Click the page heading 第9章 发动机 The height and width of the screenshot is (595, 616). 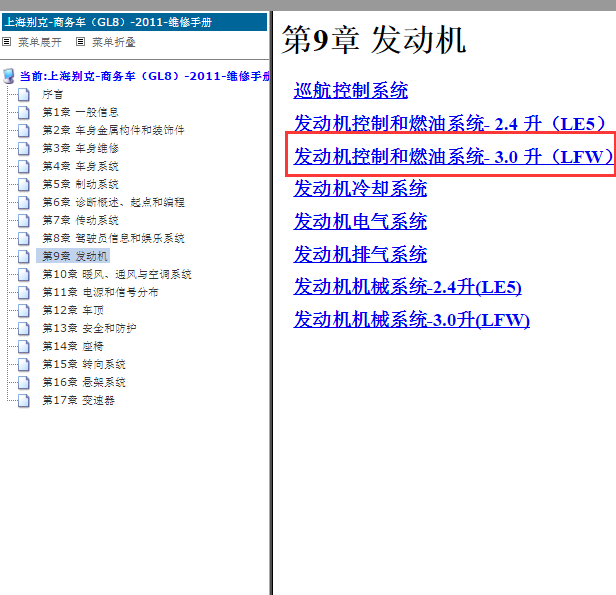[374, 40]
